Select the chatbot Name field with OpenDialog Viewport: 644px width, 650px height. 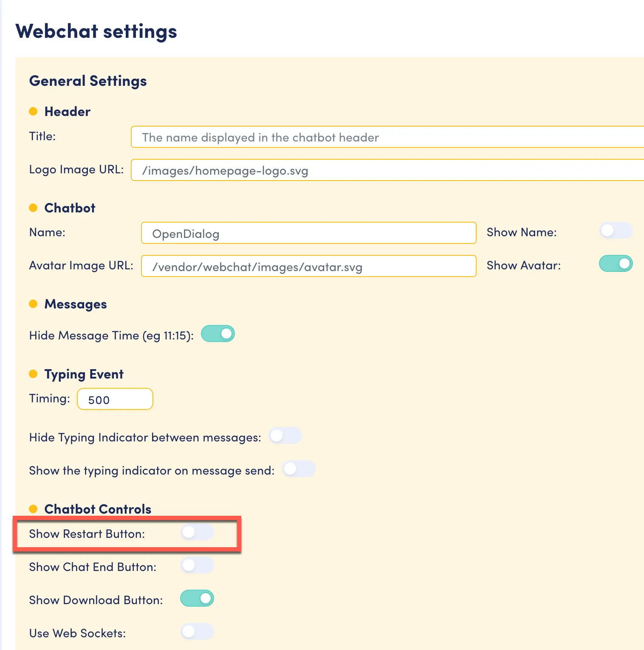(x=309, y=233)
